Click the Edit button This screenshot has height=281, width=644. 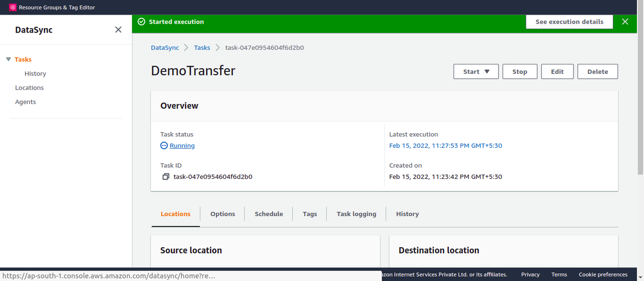coord(557,71)
